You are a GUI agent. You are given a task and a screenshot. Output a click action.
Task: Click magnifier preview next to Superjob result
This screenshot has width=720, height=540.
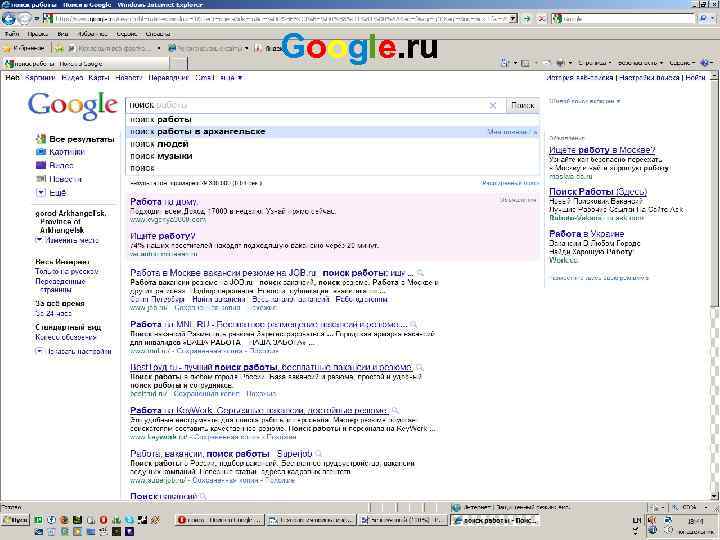[318, 454]
